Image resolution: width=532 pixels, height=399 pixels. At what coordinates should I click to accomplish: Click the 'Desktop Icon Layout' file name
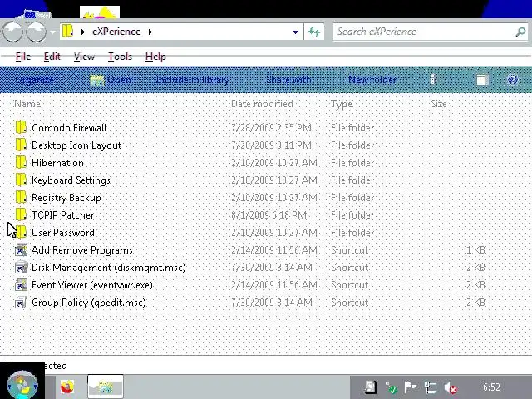(76, 145)
